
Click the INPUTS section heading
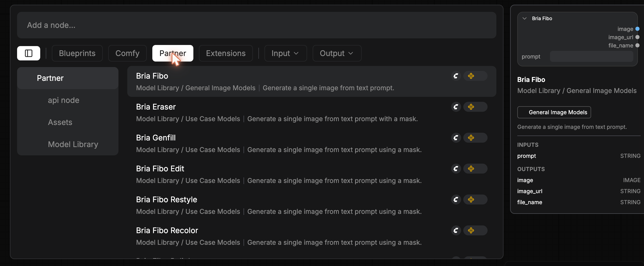pyautogui.click(x=528, y=145)
